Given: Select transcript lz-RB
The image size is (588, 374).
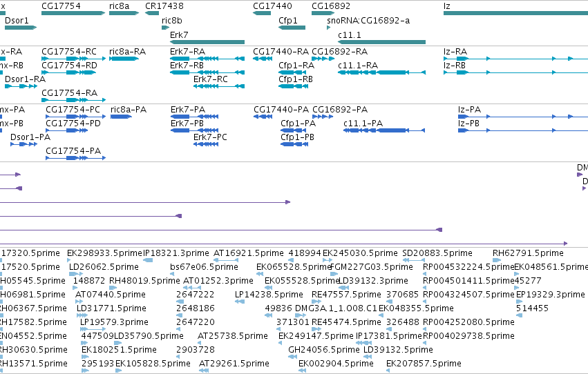Looking at the screenshot, I should (x=515, y=72).
